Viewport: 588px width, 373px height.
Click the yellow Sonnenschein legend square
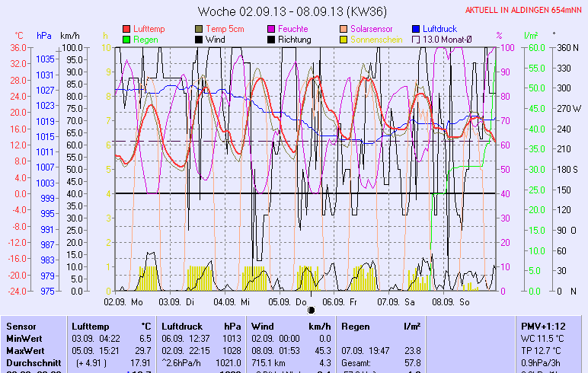(344, 39)
